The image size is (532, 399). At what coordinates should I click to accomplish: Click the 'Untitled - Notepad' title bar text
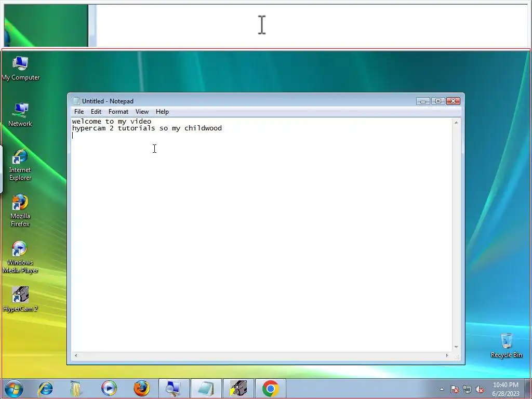click(x=108, y=101)
